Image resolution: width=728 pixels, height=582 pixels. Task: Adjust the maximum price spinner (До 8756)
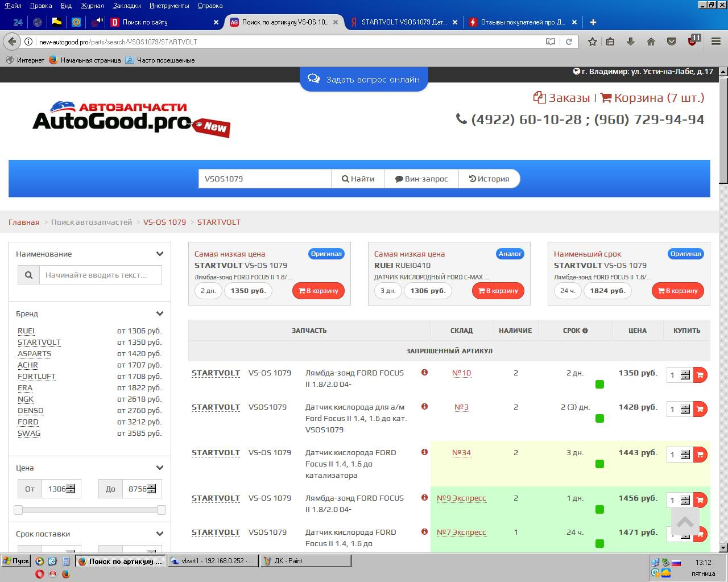point(151,489)
